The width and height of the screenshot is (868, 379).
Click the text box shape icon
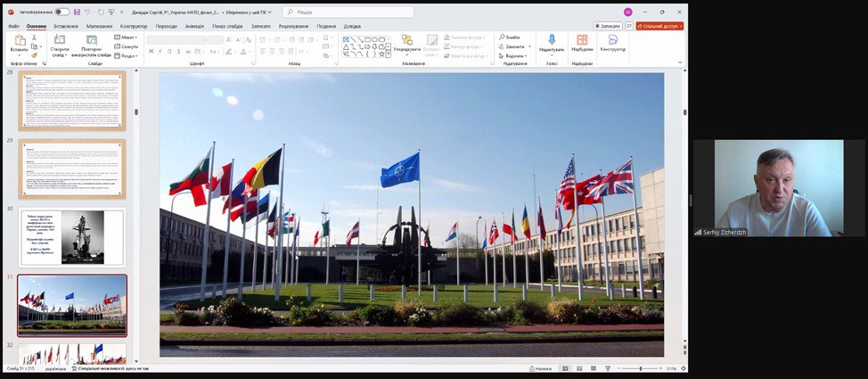click(346, 39)
